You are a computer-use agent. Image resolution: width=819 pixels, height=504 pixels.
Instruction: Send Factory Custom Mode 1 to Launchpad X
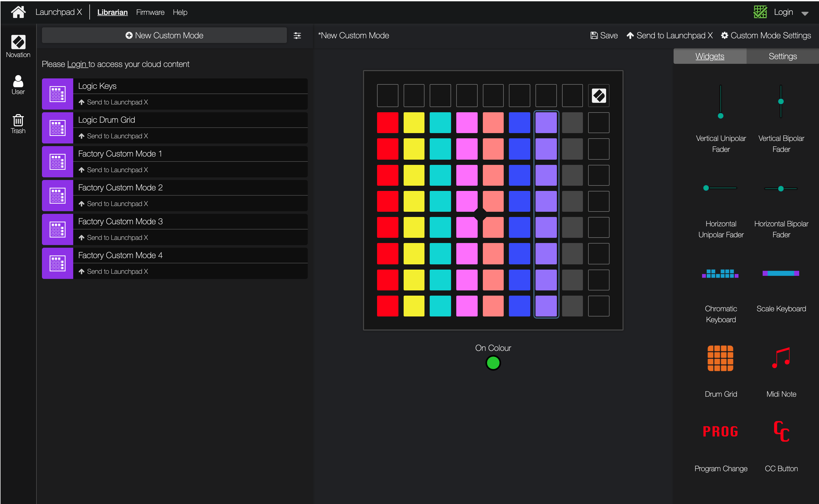click(x=113, y=170)
